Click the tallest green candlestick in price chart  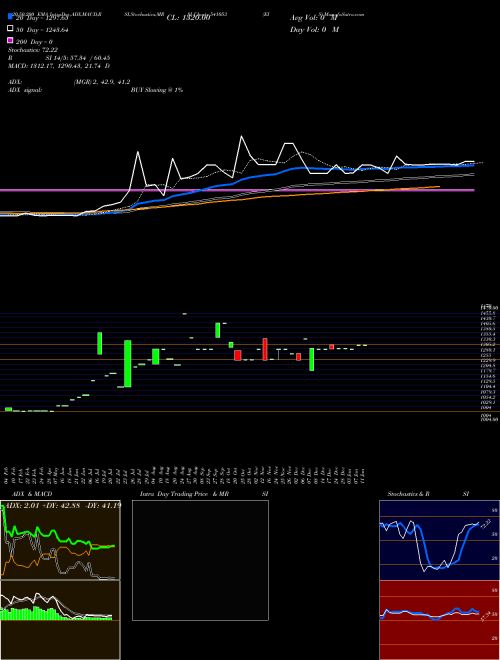(128, 363)
